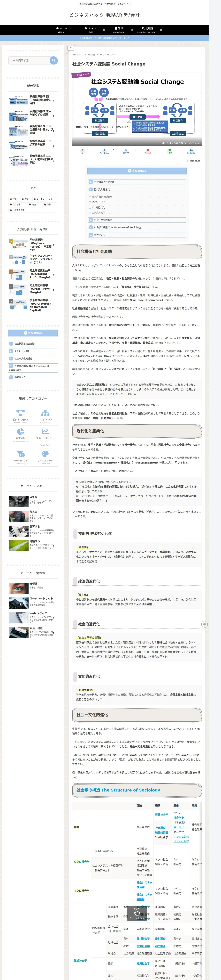Screen dimensions: 221x980
Task: Jump to TOC item 参考リンク
Action: coord(100,235)
